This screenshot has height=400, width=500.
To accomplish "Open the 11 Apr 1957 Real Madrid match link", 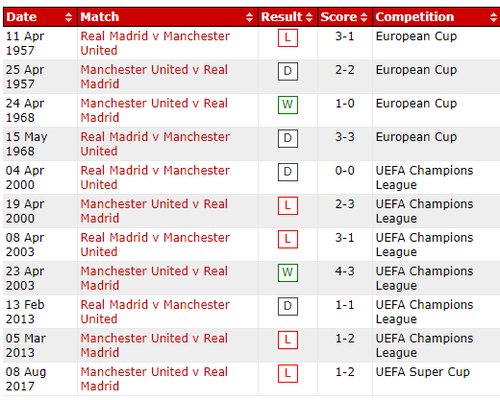I will coord(155,43).
